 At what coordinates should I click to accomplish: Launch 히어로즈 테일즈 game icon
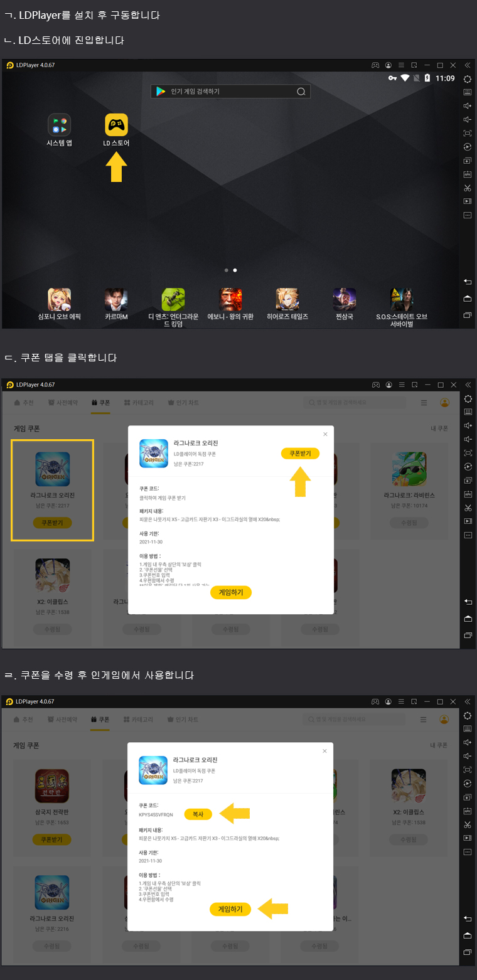pyautogui.click(x=287, y=299)
